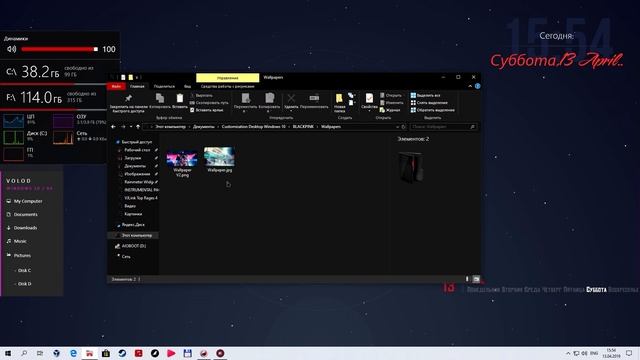Switch to large thumbnails view in status bar

476,279
